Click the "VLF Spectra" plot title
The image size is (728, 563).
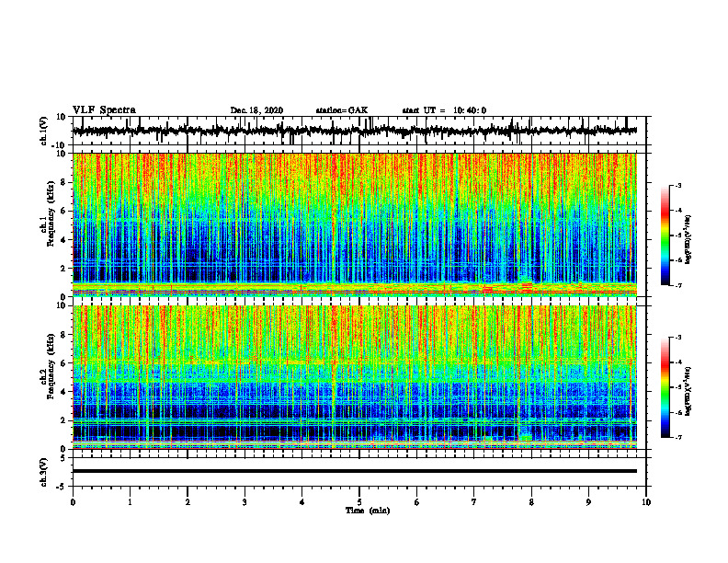[104, 109]
